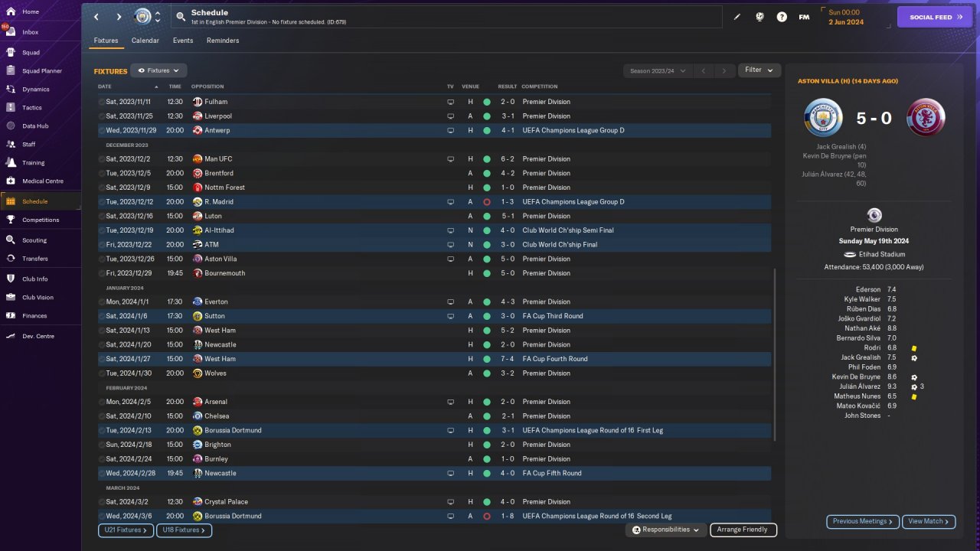Go to the Medical Centre
Screen dimensions: 980x551
[x=42, y=181]
